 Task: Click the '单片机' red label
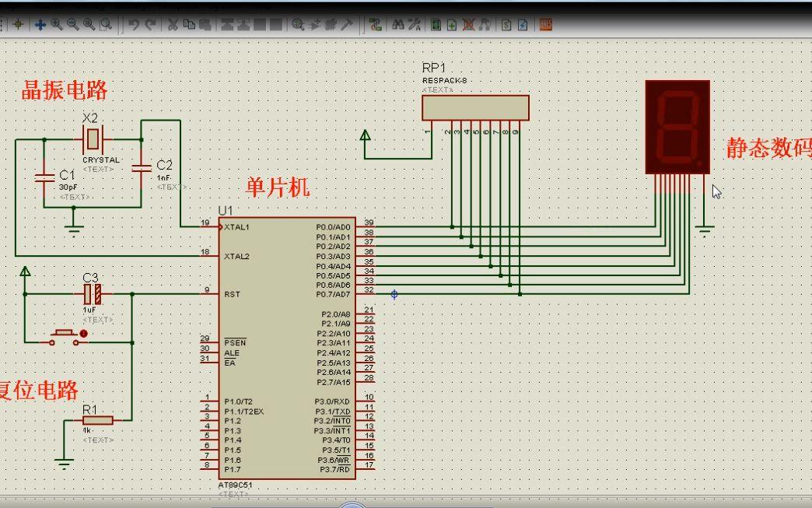(278, 187)
